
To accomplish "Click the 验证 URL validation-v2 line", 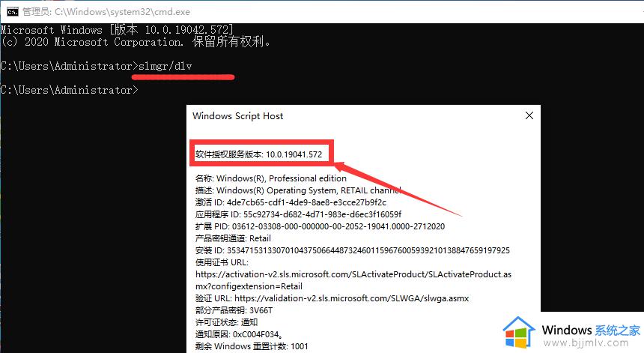I will click(332, 298).
